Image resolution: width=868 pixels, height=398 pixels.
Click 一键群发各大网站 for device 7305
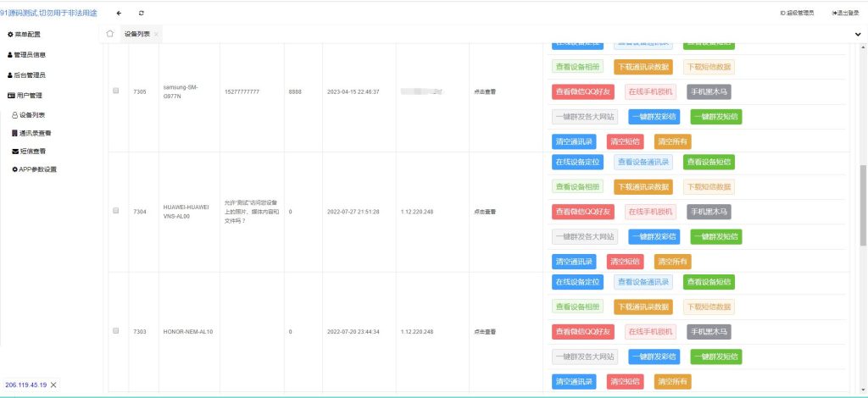pyautogui.click(x=585, y=117)
